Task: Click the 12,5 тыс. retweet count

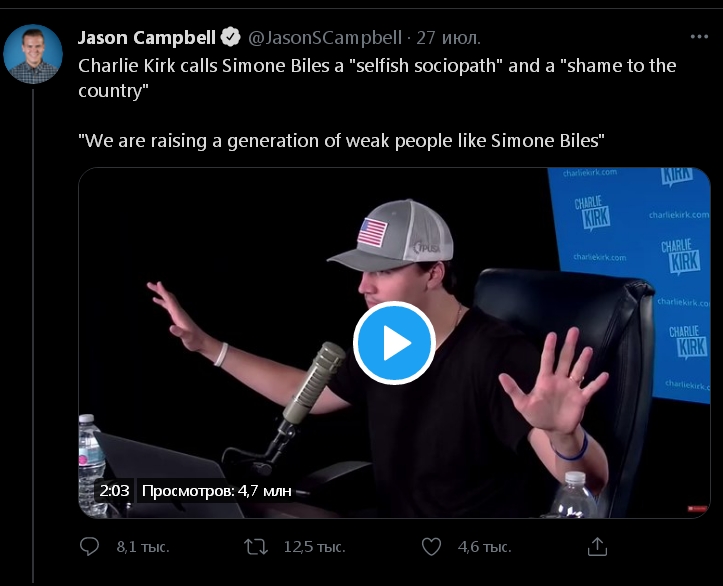Action: pyautogui.click(x=314, y=547)
